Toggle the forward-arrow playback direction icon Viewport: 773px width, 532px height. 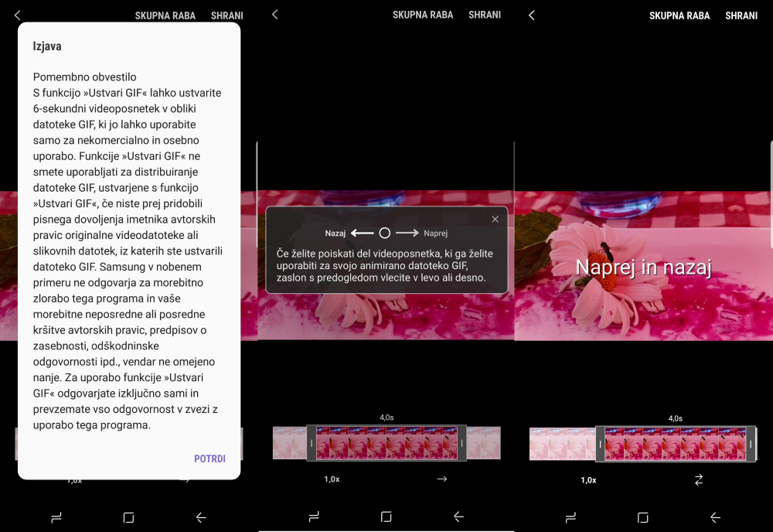click(x=441, y=479)
